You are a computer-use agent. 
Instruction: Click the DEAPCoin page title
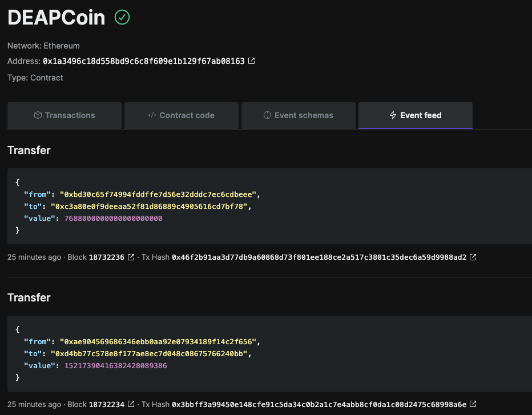pyautogui.click(x=57, y=17)
